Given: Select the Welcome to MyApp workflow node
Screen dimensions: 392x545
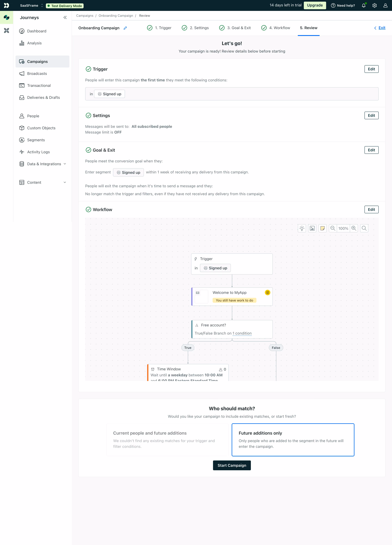Looking at the screenshot, I should point(232,297).
